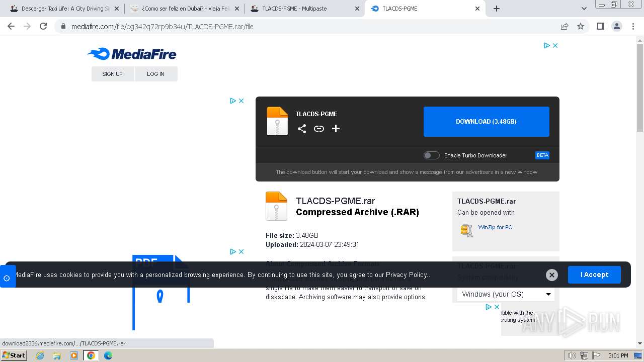
Task: Click the File size 3.48GB text
Action: 292,235
